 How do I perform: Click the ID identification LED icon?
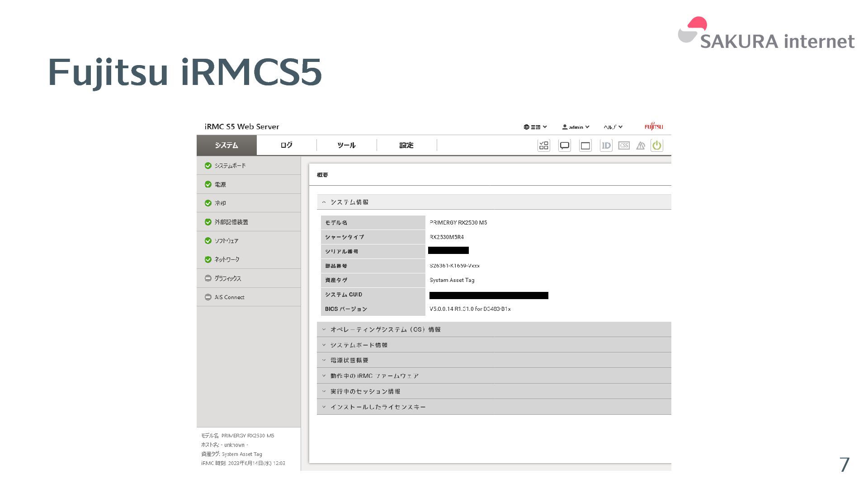tap(606, 145)
